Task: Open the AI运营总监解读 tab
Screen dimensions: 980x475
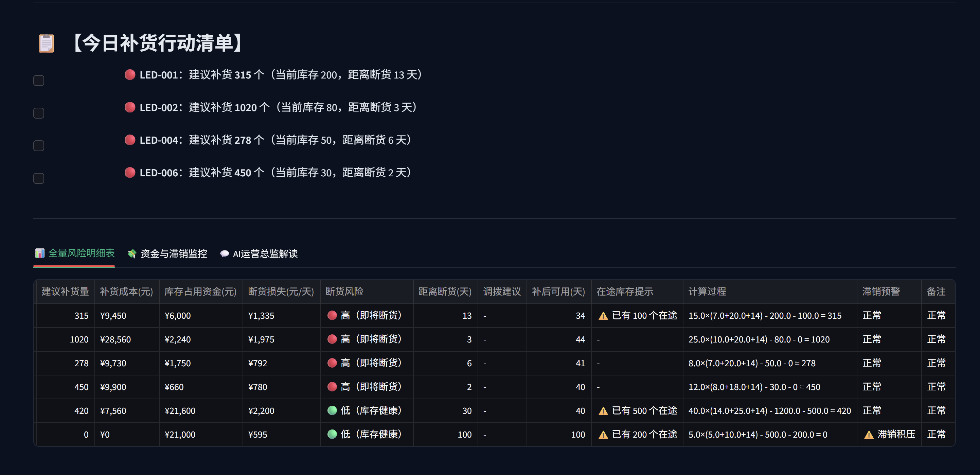Action: (259, 253)
